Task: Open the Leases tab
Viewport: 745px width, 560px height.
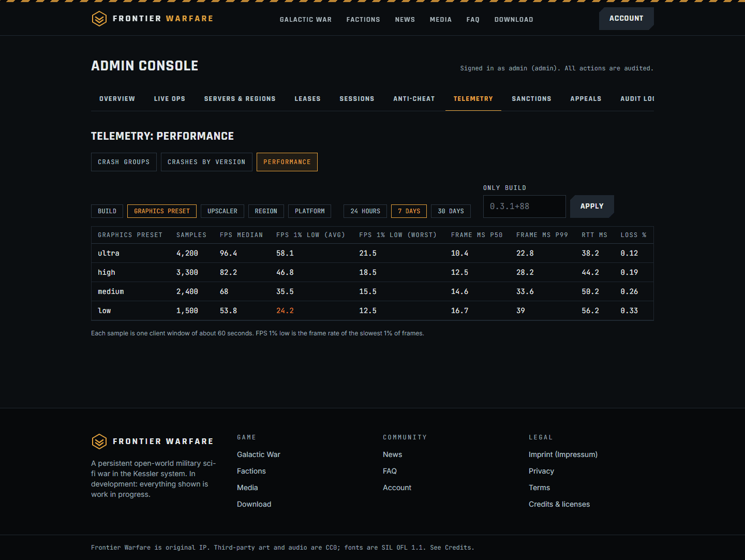Action: (x=308, y=99)
